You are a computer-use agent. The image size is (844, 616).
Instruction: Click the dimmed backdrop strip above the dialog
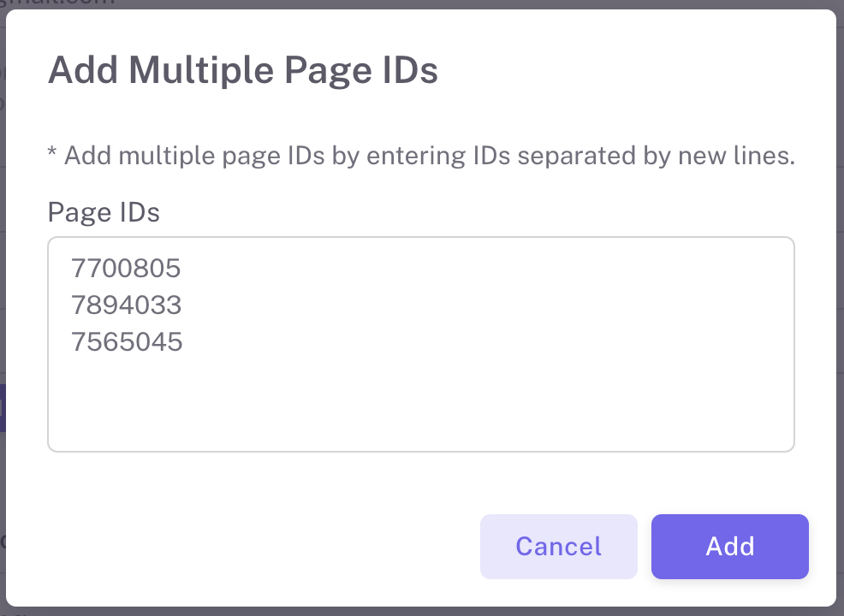[421, 4]
